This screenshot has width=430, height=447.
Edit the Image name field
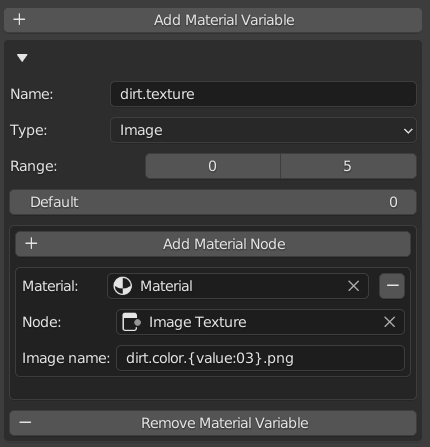260,358
